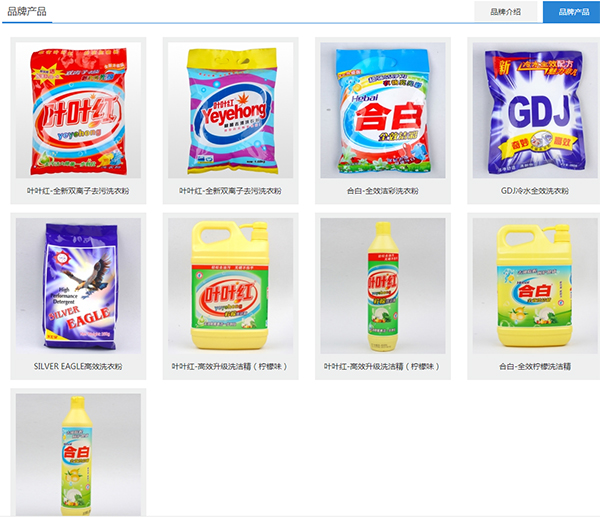Click the 品牌产品 section heading
The image size is (600, 517).
click(27, 11)
